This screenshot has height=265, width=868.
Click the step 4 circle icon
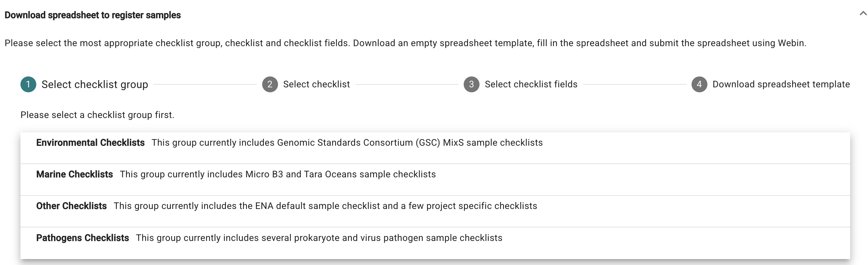pos(699,84)
